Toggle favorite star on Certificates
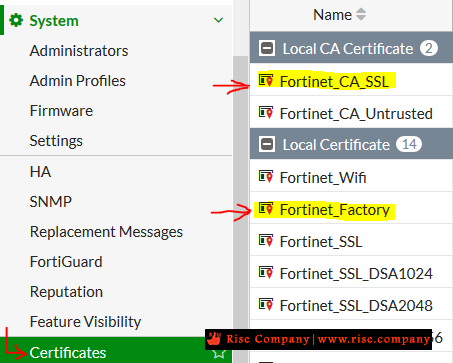Screen dimensions: 453x363 point(219,354)
